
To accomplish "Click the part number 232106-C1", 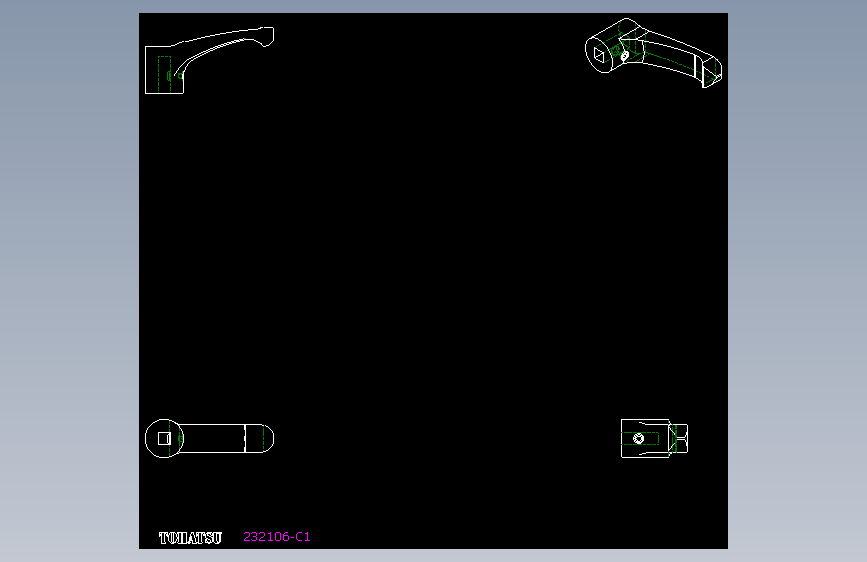I will (277, 537).
